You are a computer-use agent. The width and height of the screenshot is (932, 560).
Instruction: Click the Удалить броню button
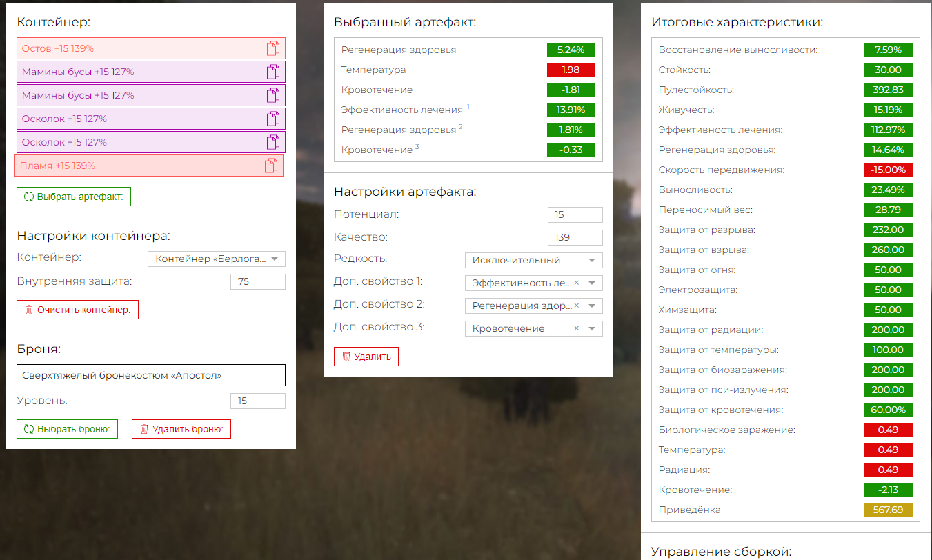tap(181, 429)
